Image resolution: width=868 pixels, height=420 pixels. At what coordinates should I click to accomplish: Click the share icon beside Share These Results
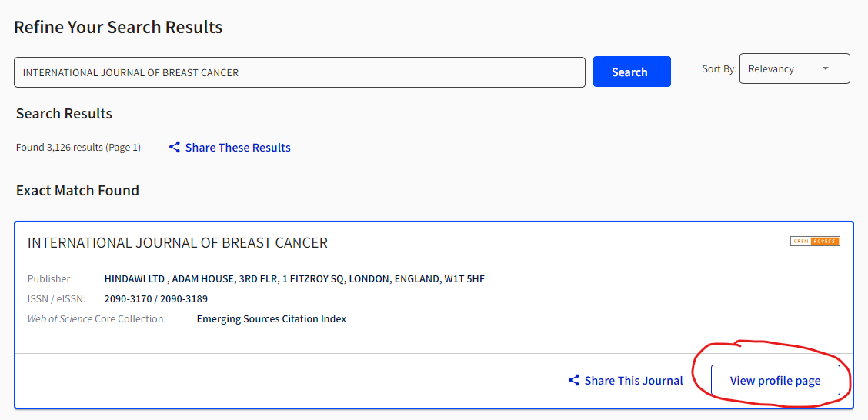coord(175,147)
